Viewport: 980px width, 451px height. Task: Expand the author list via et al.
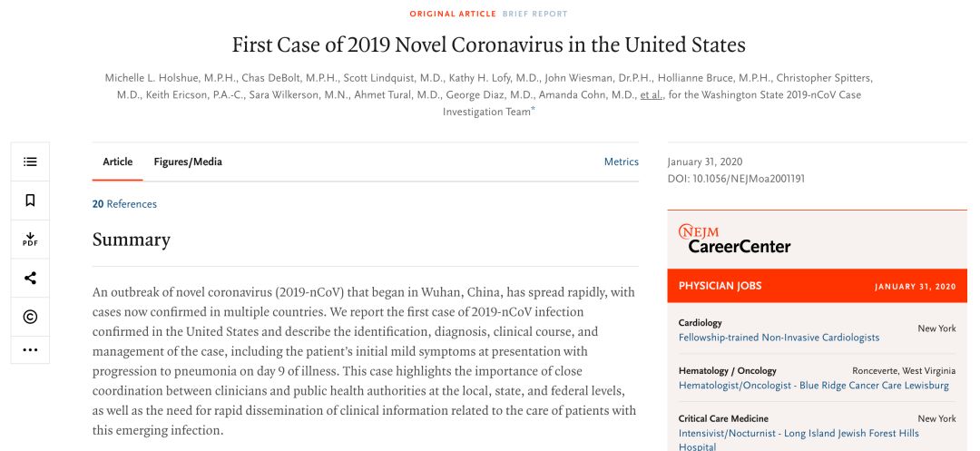pyautogui.click(x=650, y=94)
